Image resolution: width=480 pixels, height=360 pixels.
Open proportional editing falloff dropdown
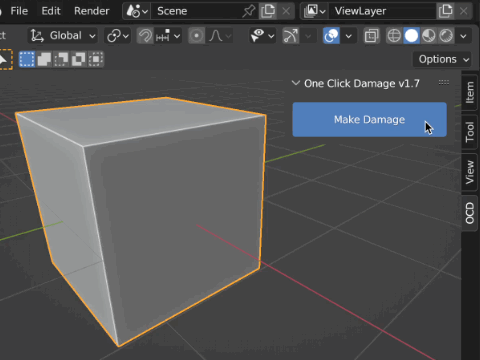220,36
